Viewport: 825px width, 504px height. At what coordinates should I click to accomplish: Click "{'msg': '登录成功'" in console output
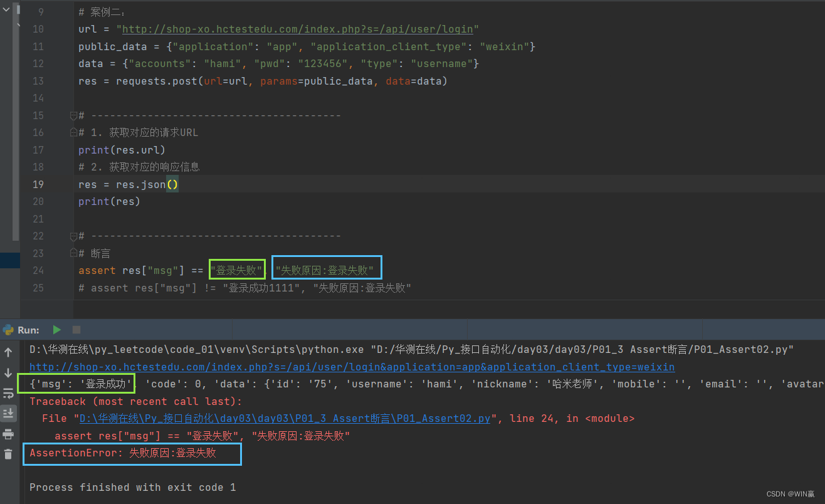click(81, 384)
